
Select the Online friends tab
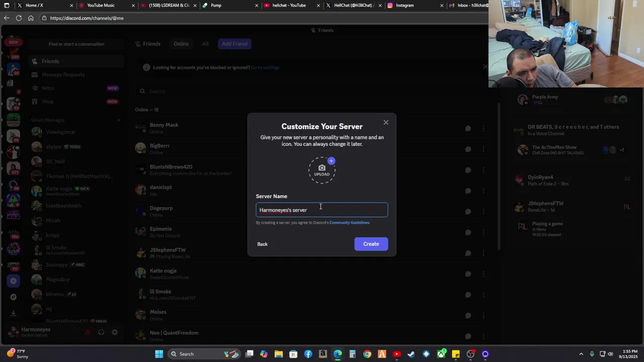coord(181,44)
